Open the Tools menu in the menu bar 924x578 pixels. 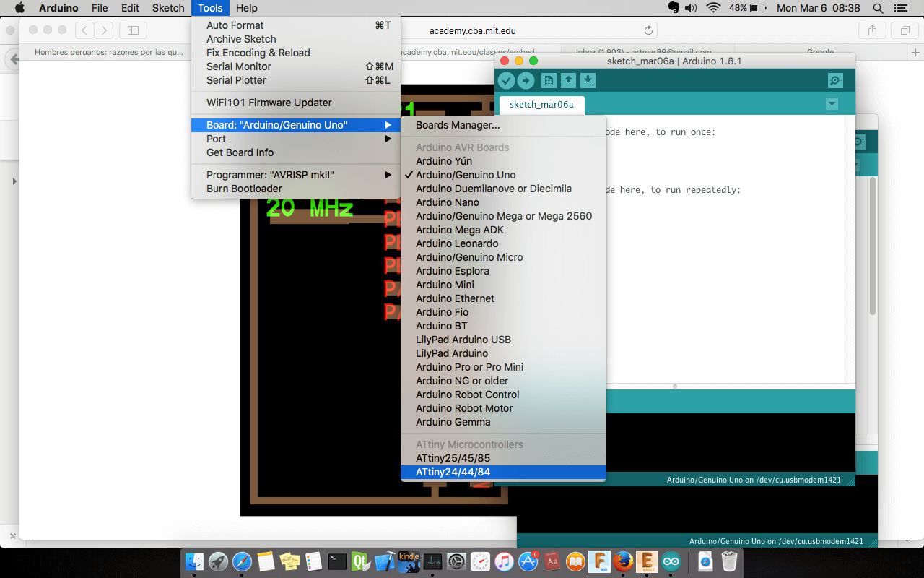tap(211, 8)
